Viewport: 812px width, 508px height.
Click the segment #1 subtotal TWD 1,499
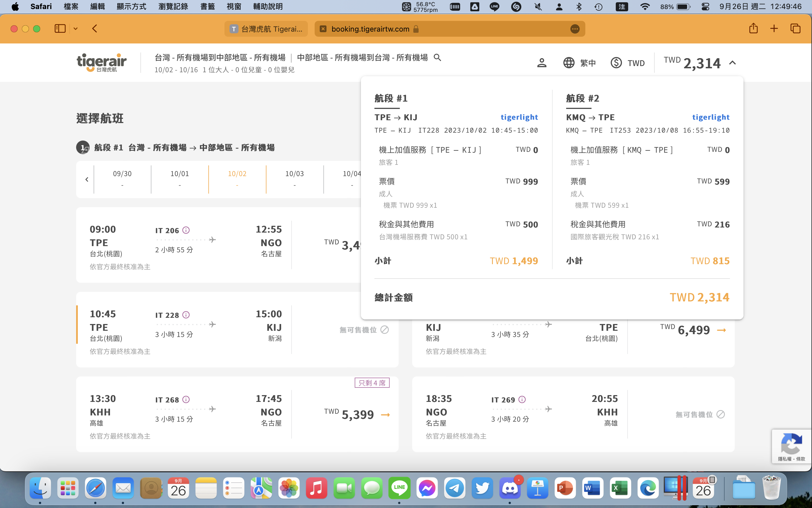click(x=514, y=261)
